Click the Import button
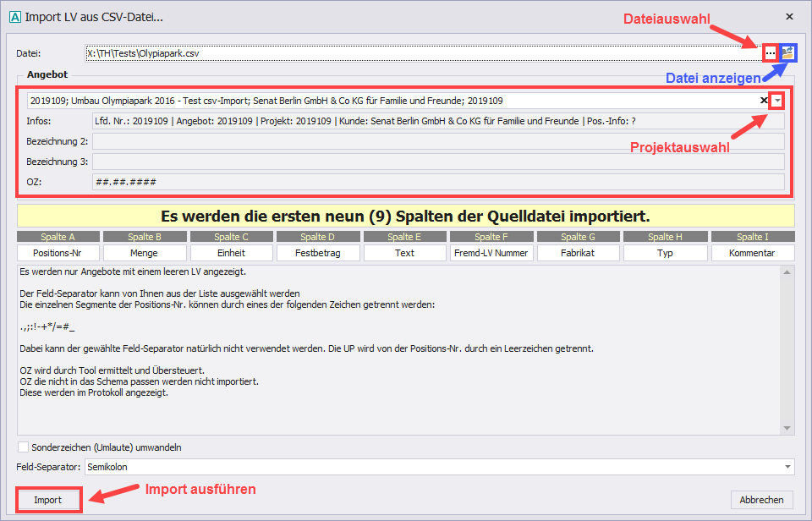The image size is (812, 521). [48, 500]
